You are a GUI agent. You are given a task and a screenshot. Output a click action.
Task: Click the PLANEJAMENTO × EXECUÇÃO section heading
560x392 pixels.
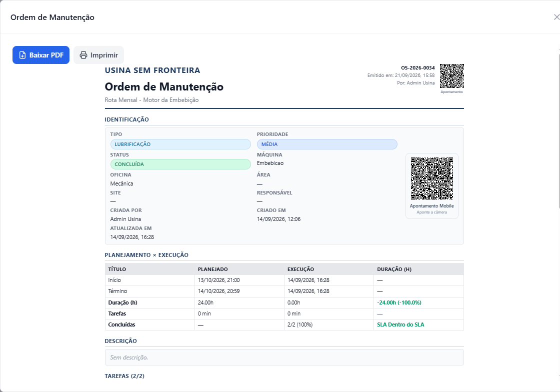[146, 255]
